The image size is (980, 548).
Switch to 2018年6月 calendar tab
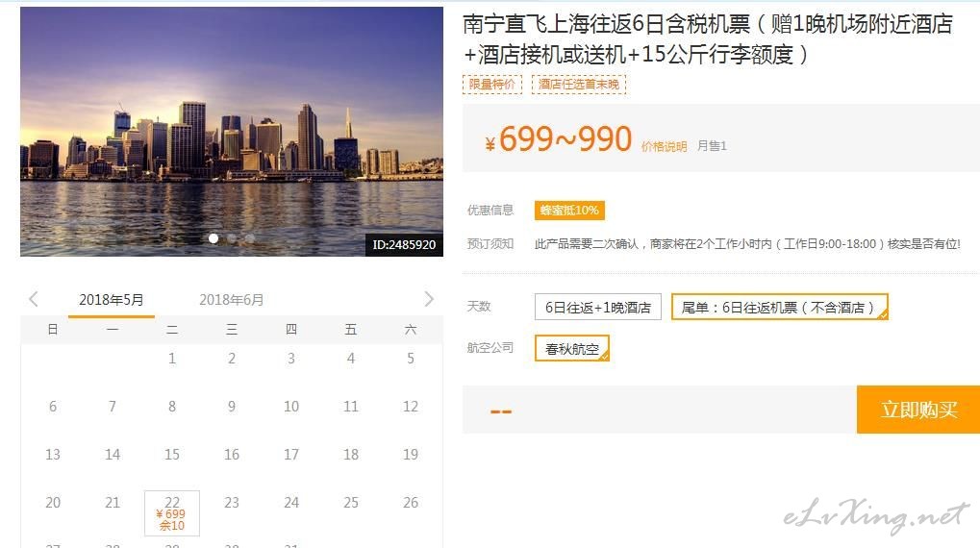coord(231,300)
